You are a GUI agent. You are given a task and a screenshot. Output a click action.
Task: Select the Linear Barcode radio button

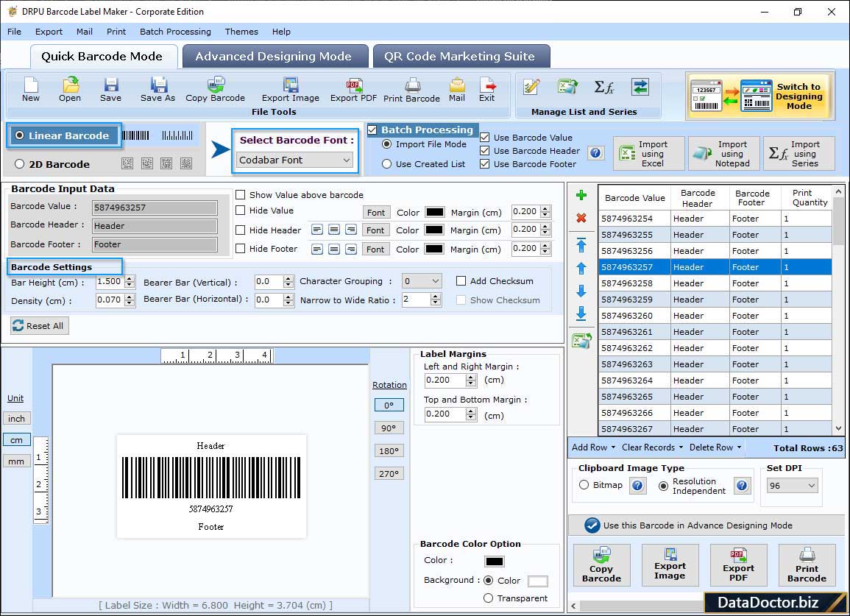20,135
